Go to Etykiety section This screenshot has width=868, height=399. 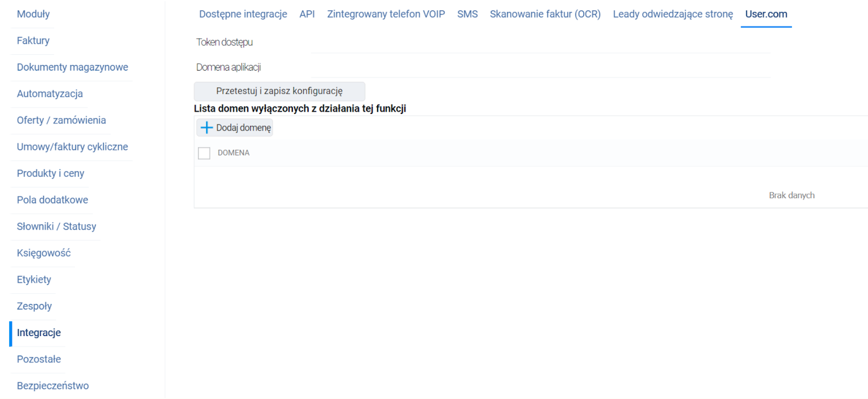[x=34, y=280]
